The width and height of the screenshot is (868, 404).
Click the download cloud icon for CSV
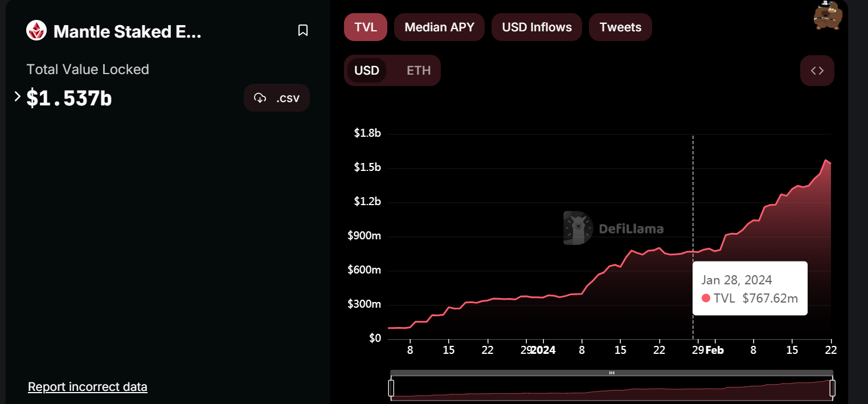(260, 98)
